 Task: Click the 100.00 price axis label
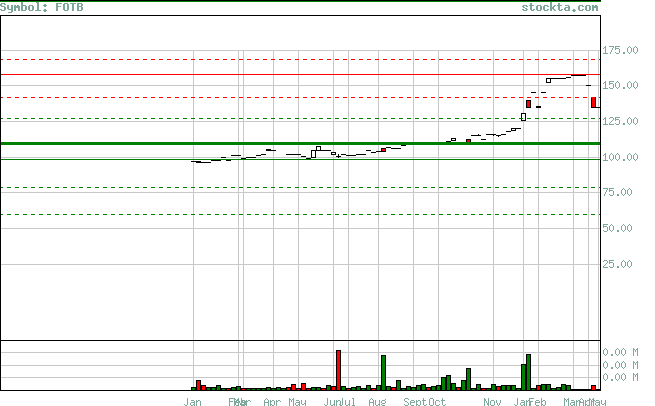pos(620,157)
